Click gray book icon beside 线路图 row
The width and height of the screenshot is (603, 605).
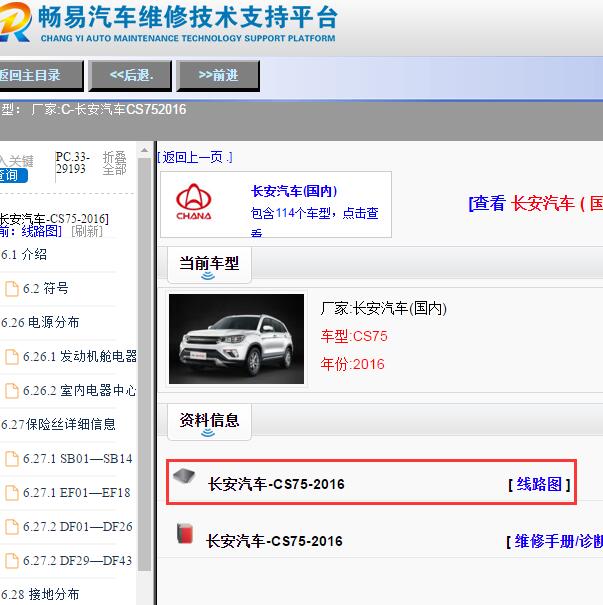[x=184, y=477]
